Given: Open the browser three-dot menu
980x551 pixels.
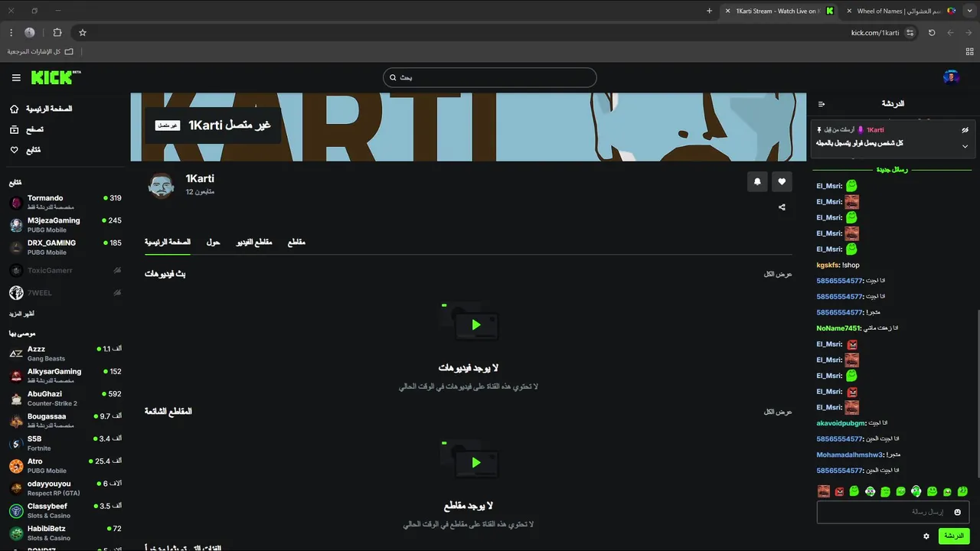Looking at the screenshot, I should point(11,33).
